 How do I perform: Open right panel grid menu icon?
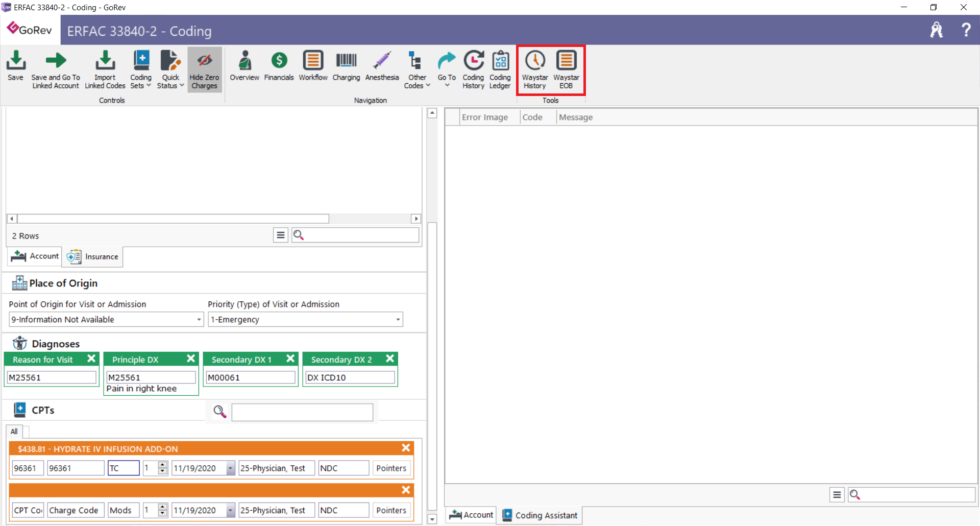(837, 494)
